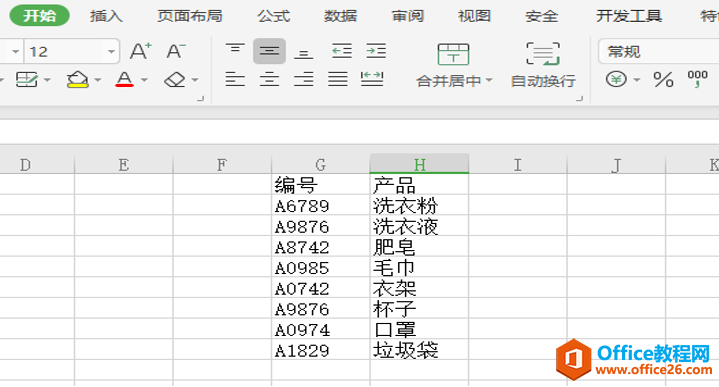Select cell containing A6789
This screenshot has height=387, width=719.
tap(321, 205)
